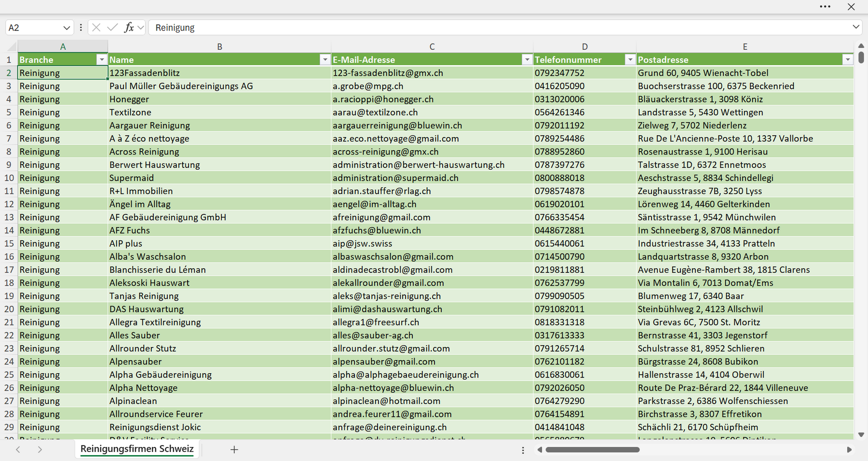This screenshot has height=461, width=868.
Task: Open the Name Box dropdown arrow
Action: (67, 28)
